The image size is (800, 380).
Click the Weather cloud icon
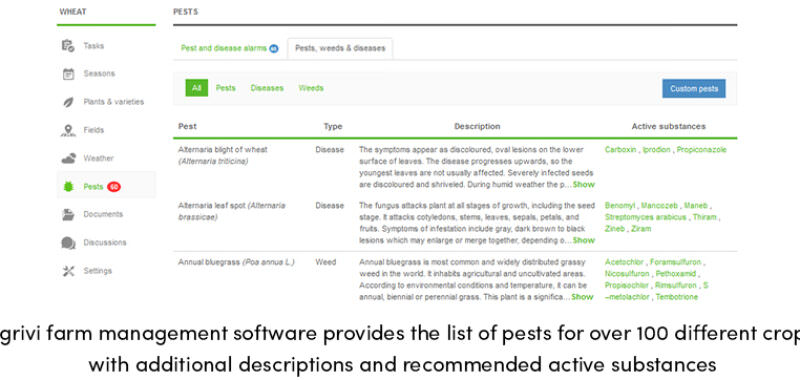(68, 159)
